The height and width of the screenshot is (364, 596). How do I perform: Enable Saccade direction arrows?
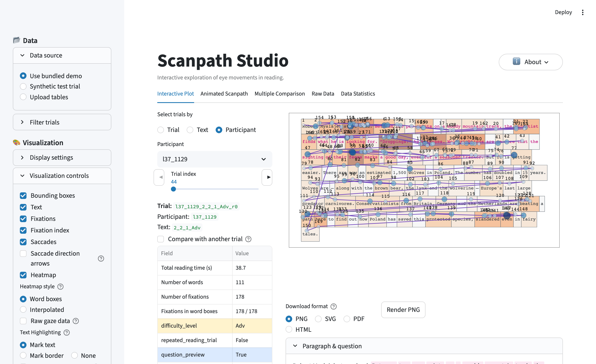pos(23,253)
